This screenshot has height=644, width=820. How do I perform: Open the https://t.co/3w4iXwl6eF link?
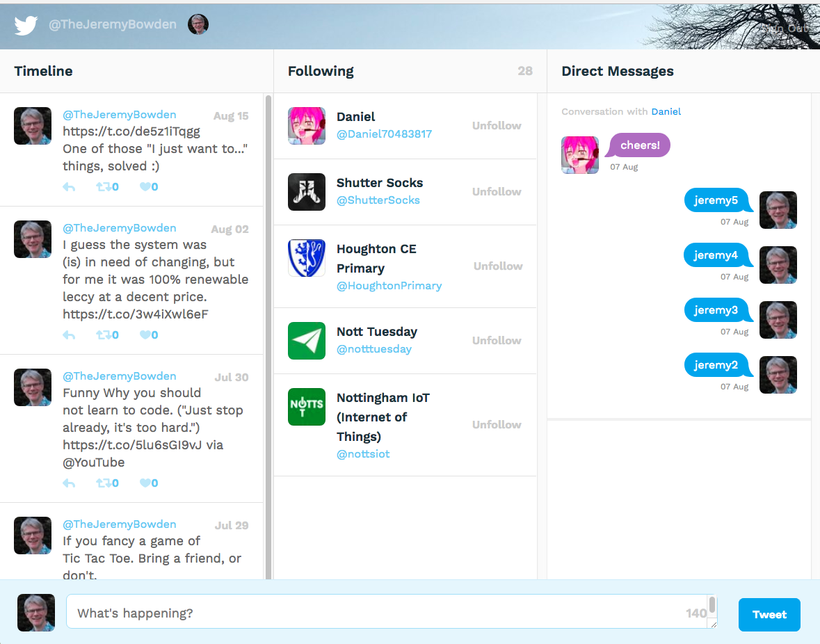[x=136, y=314]
